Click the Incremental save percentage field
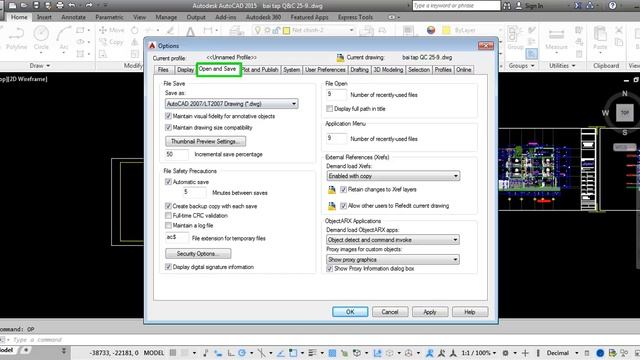The height and width of the screenshot is (360, 640). (177, 154)
